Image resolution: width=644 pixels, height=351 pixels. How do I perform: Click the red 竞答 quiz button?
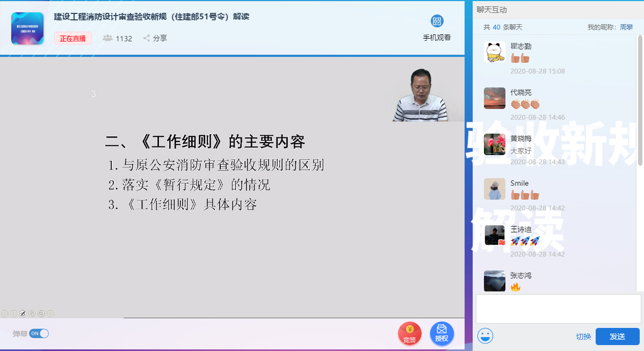click(x=409, y=334)
